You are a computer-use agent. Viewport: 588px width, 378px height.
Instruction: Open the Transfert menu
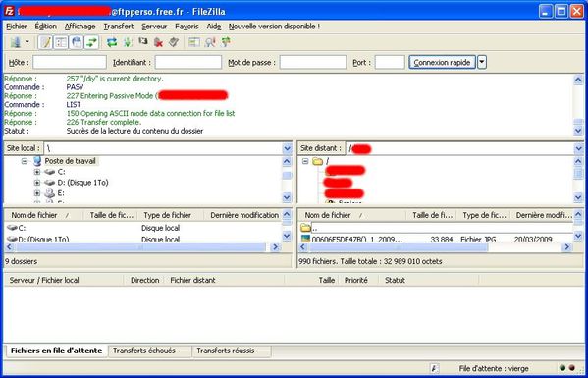[x=119, y=27]
